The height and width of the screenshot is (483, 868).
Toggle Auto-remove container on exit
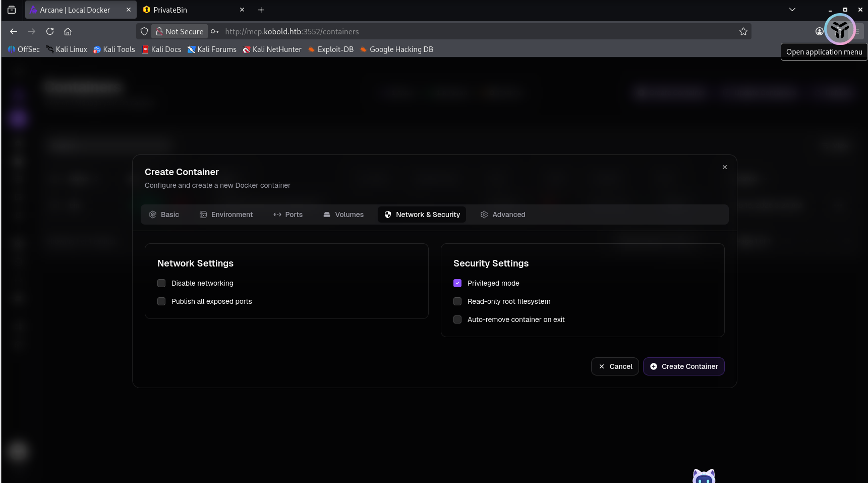pos(457,319)
